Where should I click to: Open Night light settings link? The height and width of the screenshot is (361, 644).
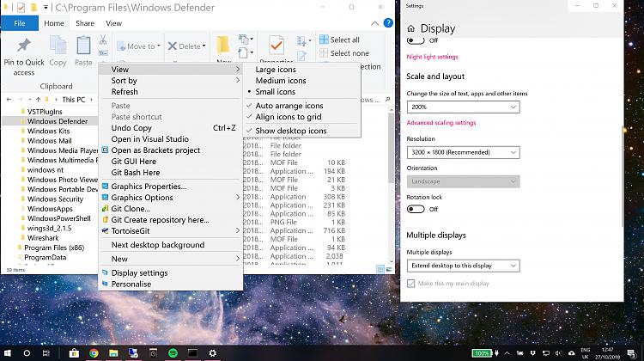point(432,57)
